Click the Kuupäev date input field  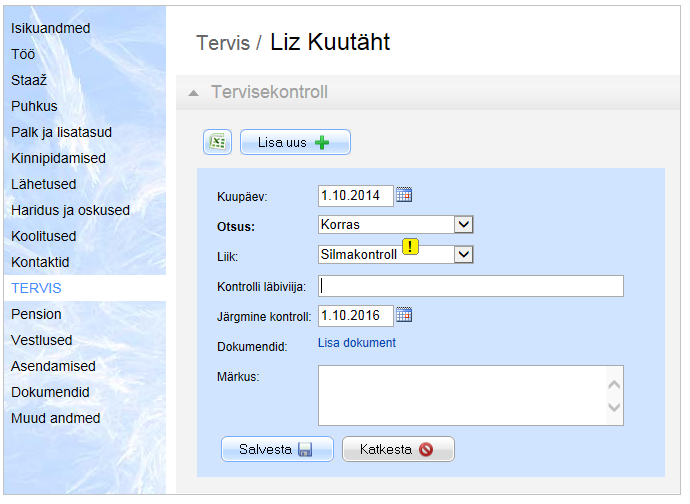point(355,195)
